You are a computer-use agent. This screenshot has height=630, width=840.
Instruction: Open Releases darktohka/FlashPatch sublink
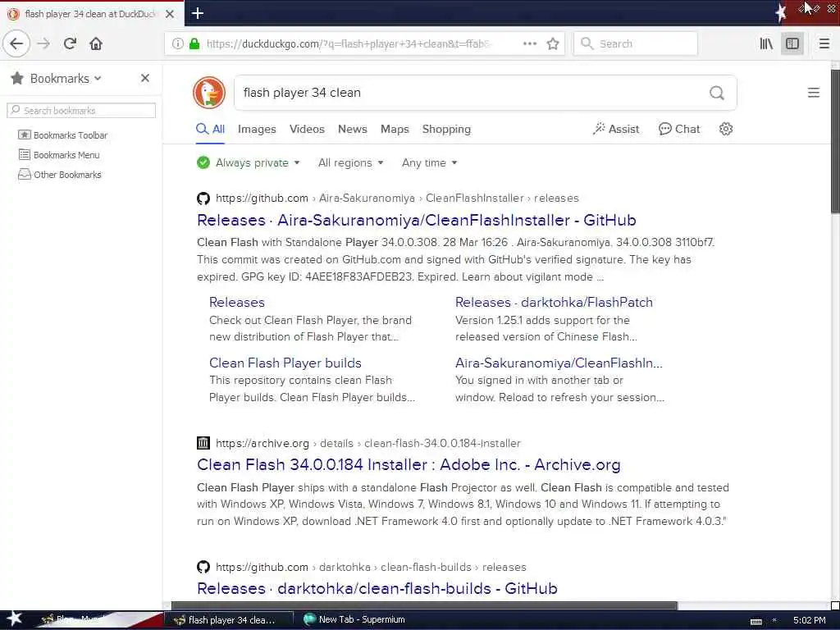tap(554, 302)
